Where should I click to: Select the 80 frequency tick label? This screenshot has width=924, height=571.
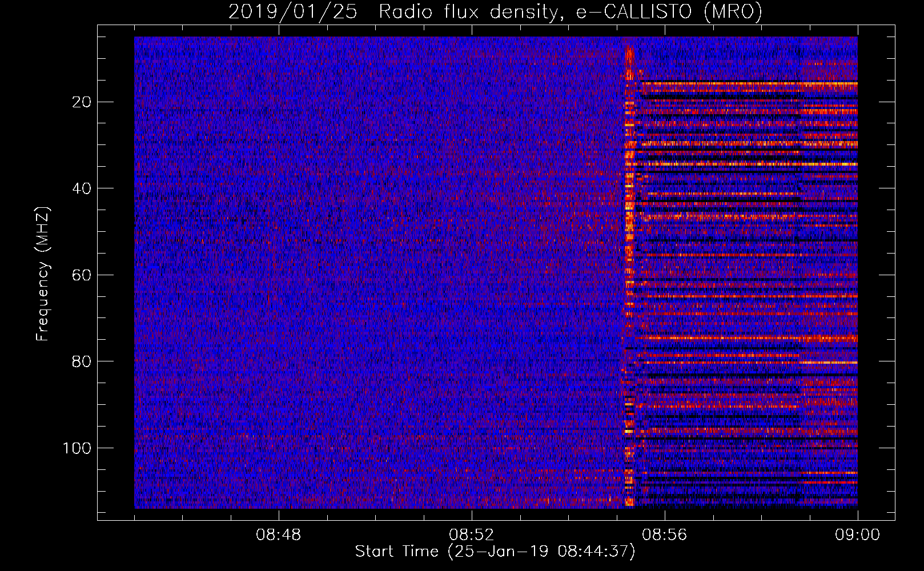pyautogui.click(x=82, y=361)
